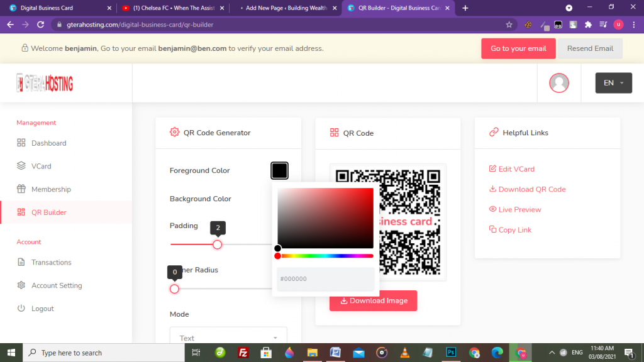Open the browser extensions puzzle icon

click(588, 25)
